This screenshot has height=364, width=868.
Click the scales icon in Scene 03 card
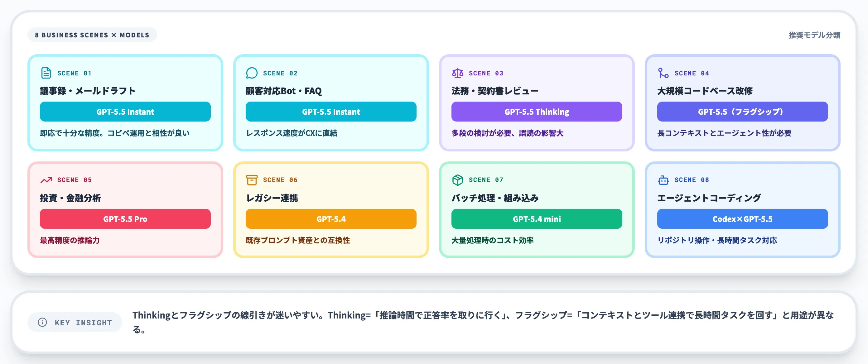tap(458, 73)
